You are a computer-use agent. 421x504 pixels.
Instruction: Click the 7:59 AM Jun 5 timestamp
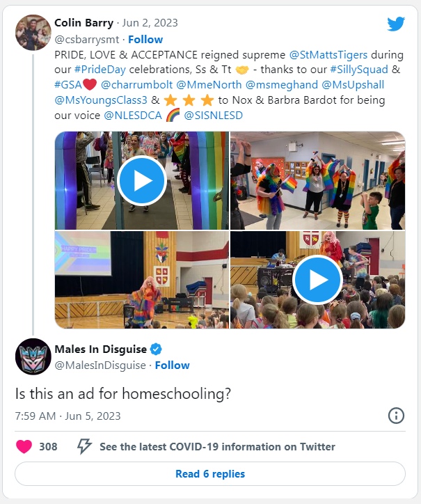(x=67, y=416)
